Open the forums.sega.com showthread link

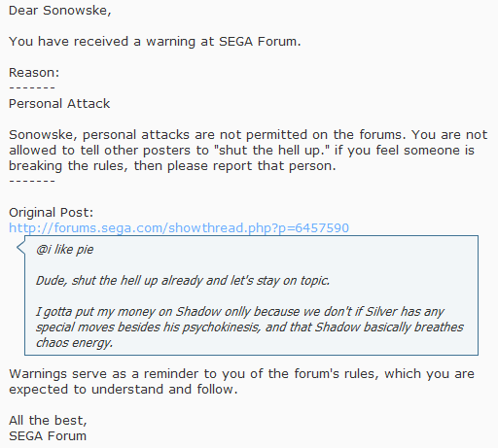[179, 228]
